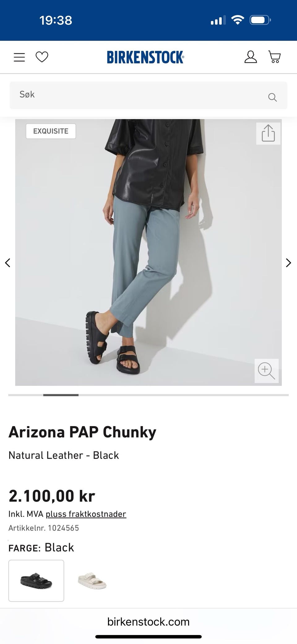The width and height of the screenshot is (297, 644).
Task: Tap the Birkenstock logo
Action: pos(145,57)
